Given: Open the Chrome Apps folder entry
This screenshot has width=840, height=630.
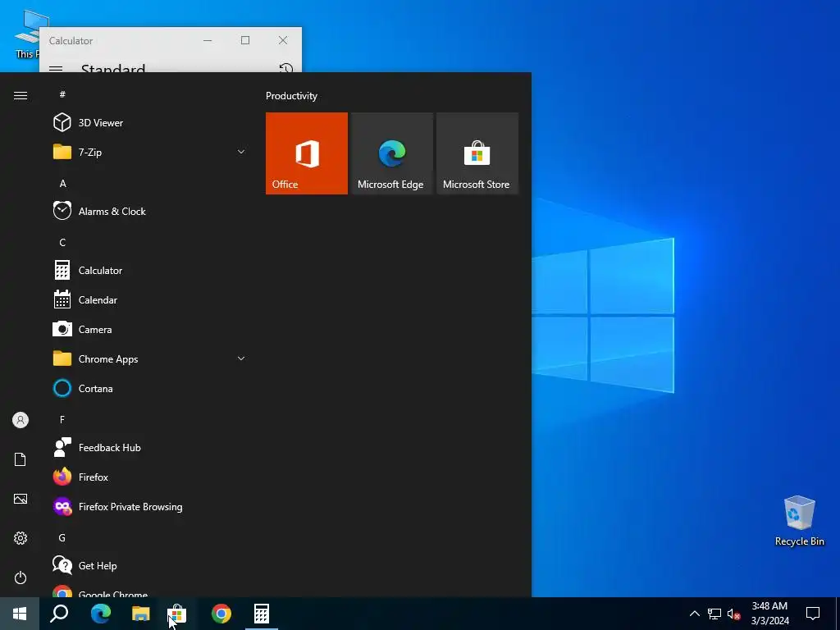Looking at the screenshot, I should (x=150, y=358).
